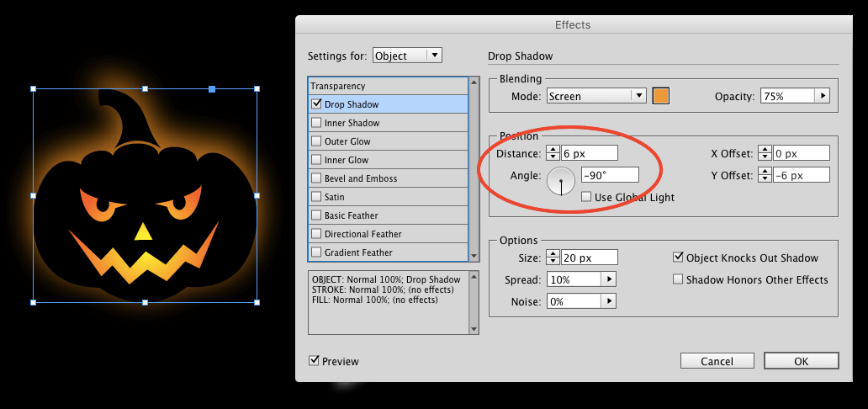Open the blending Mode Screen dropdown

point(596,96)
